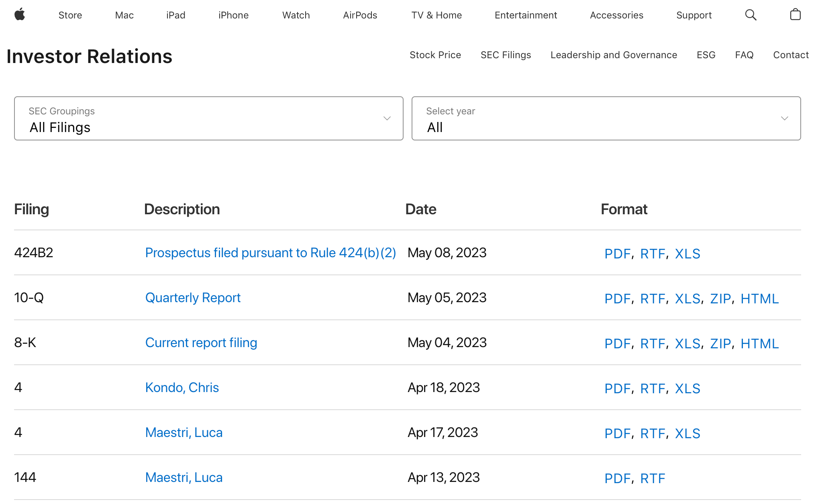The height and width of the screenshot is (504, 824).
Task: Click the Apple logo icon
Action: coord(20,15)
